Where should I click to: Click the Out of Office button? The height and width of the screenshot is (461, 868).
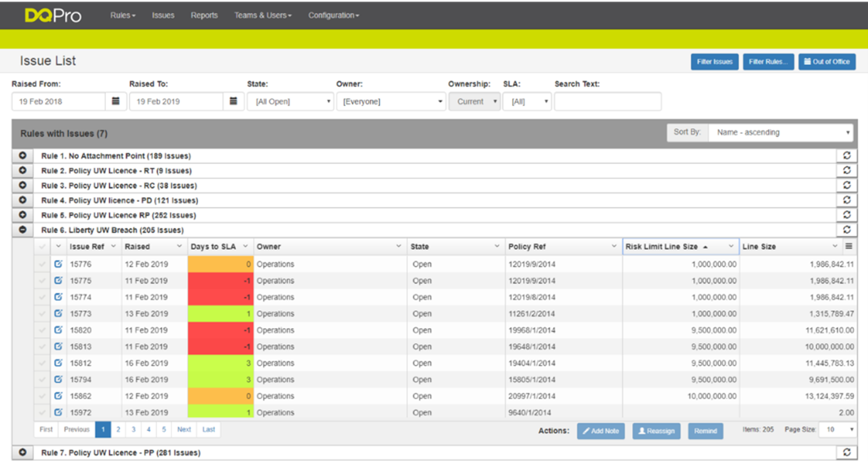coord(827,61)
